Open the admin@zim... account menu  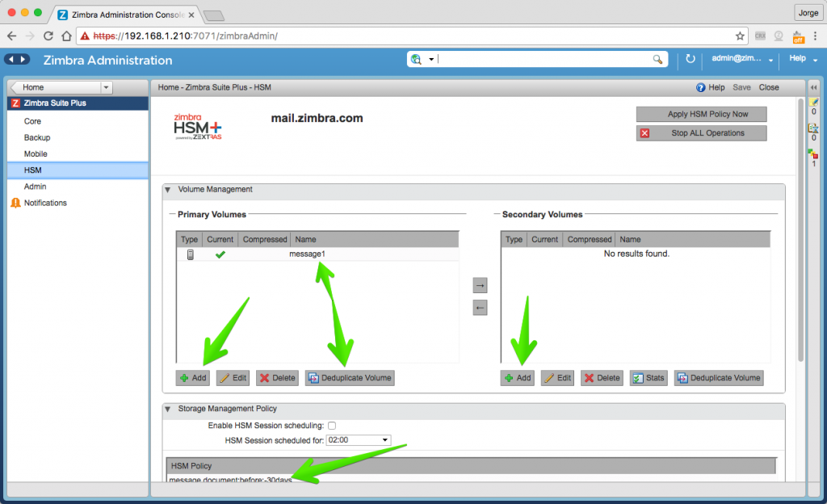point(742,58)
